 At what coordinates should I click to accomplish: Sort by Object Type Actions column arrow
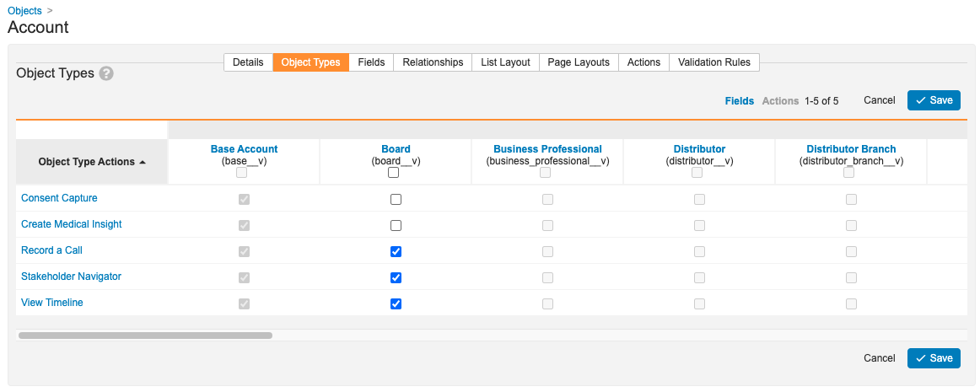click(x=143, y=162)
